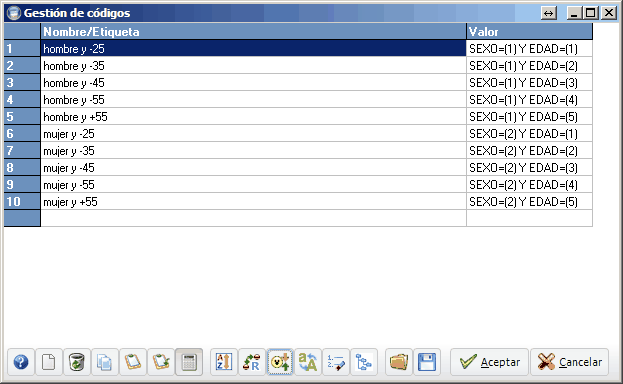Click the window icon beside Gestión de códigos
The height and width of the screenshot is (384, 623).
click(14, 13)
